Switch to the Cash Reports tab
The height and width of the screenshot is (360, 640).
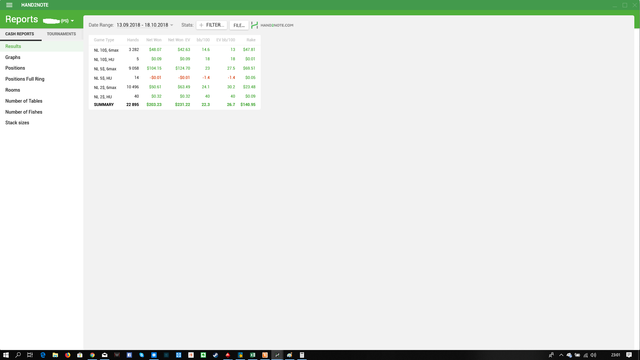(20, 34)
